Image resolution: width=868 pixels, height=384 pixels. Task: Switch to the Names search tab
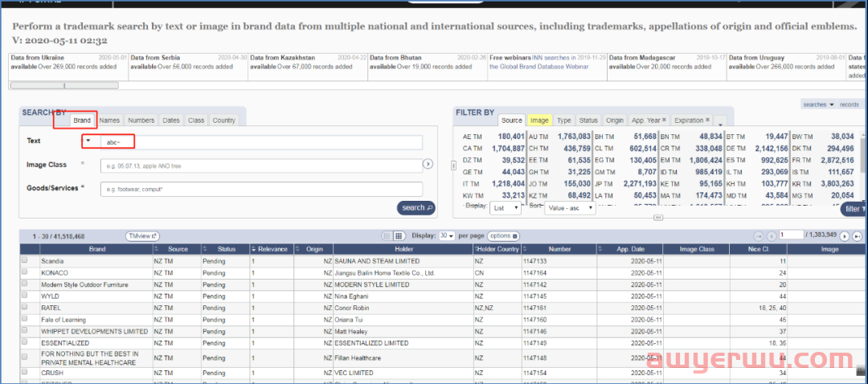pyautogui.click(x=109, y=121)
